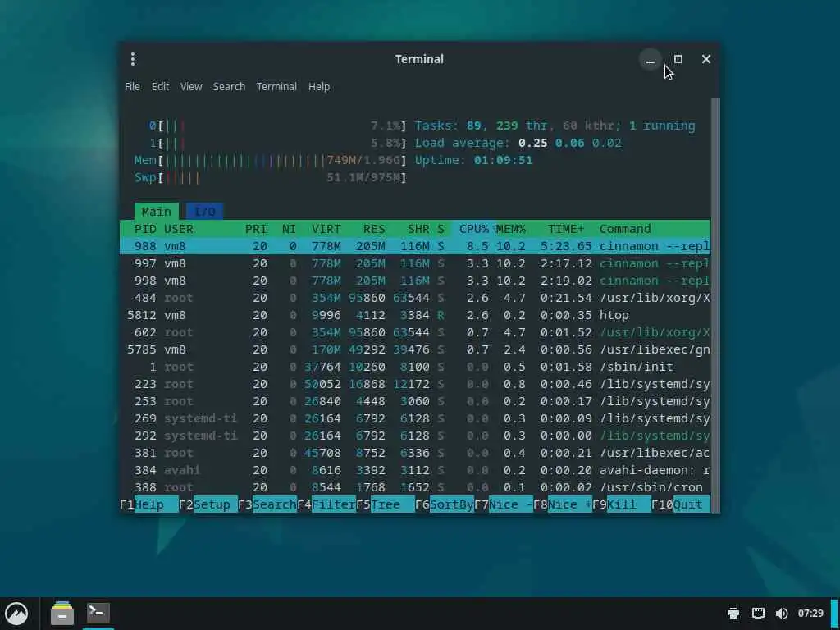Click the Uptime value 01:09:51

click(x=503, y=160)
